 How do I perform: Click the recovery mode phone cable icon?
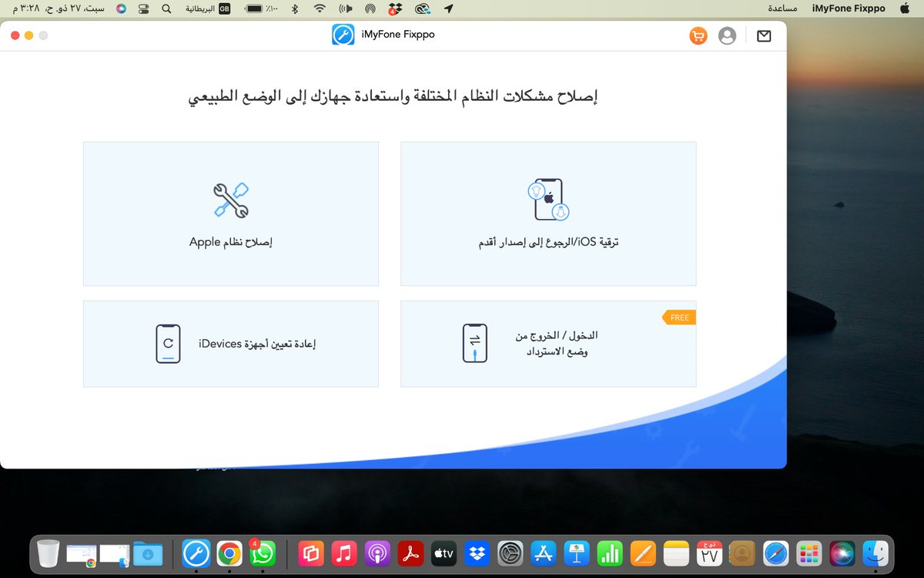[475, 344]
